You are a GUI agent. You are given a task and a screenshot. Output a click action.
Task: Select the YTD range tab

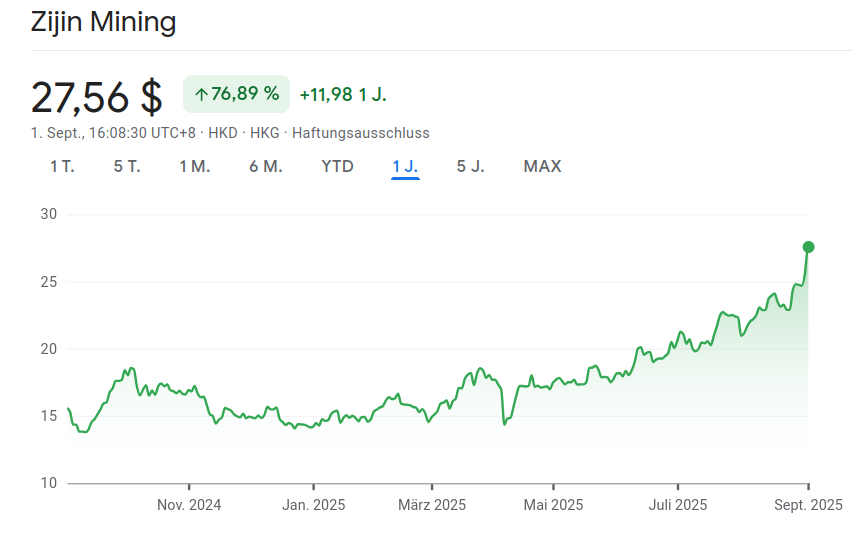[x=337, y=166]
